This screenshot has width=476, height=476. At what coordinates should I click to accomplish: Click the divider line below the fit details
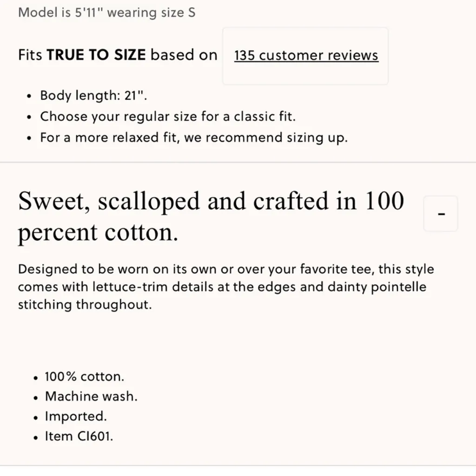tap(238, 162)
